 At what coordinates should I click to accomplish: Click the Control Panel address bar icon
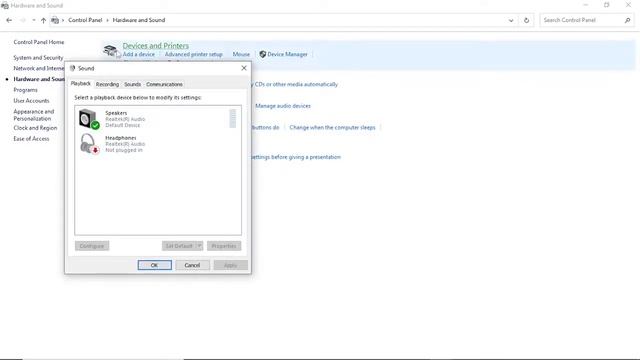55,20
